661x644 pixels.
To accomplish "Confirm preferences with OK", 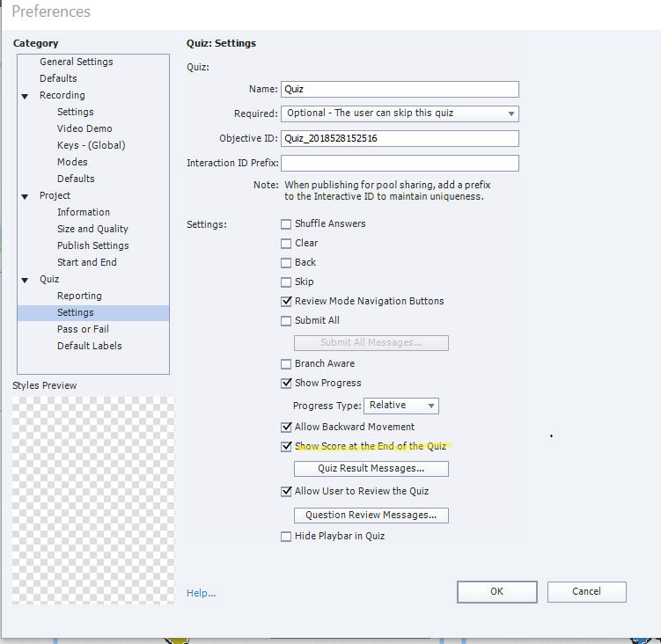I will (x=497, y=592).
